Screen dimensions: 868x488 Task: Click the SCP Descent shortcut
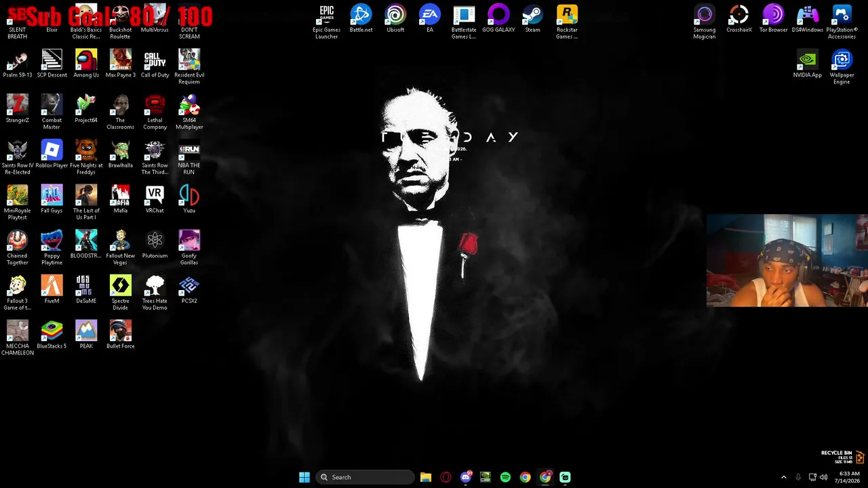point(52,64)
